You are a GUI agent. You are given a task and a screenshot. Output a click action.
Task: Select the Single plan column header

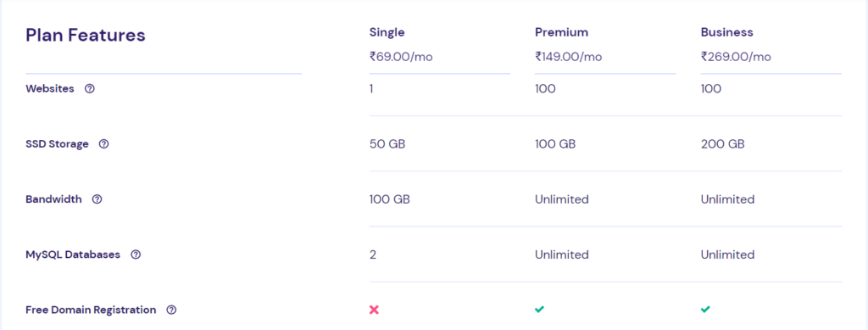pyautogui.click(x=387, y=32)
